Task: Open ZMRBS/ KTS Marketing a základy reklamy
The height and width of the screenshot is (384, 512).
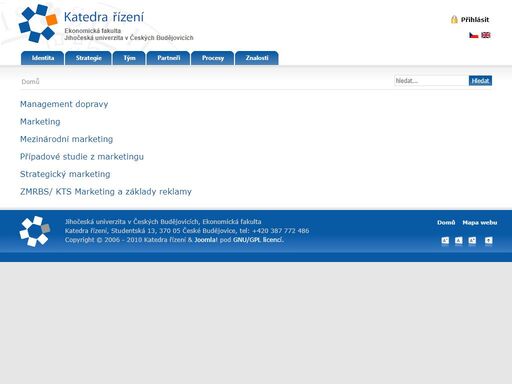Action: click(x=106, y=192)
